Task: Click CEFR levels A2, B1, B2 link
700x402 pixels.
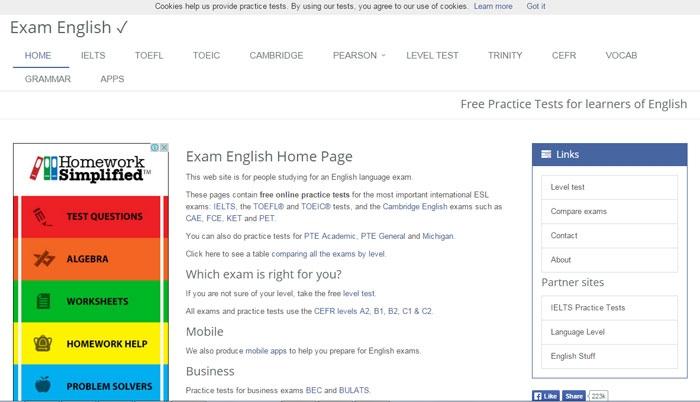Action: click(373, 311)
